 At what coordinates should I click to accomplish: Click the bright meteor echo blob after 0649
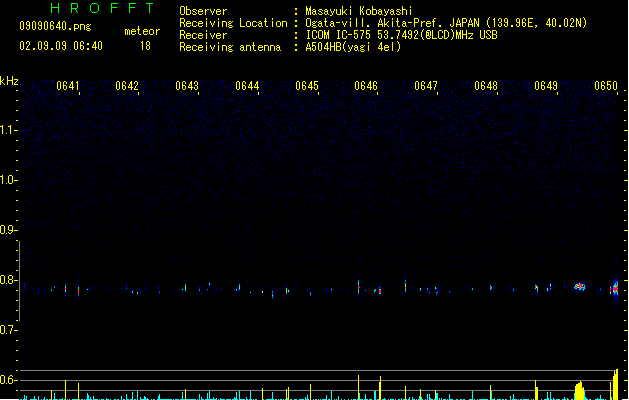point(579,286)
